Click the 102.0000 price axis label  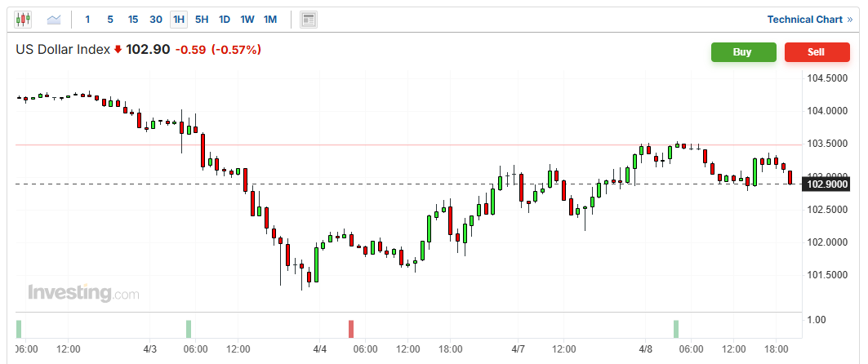coord(829,242)
